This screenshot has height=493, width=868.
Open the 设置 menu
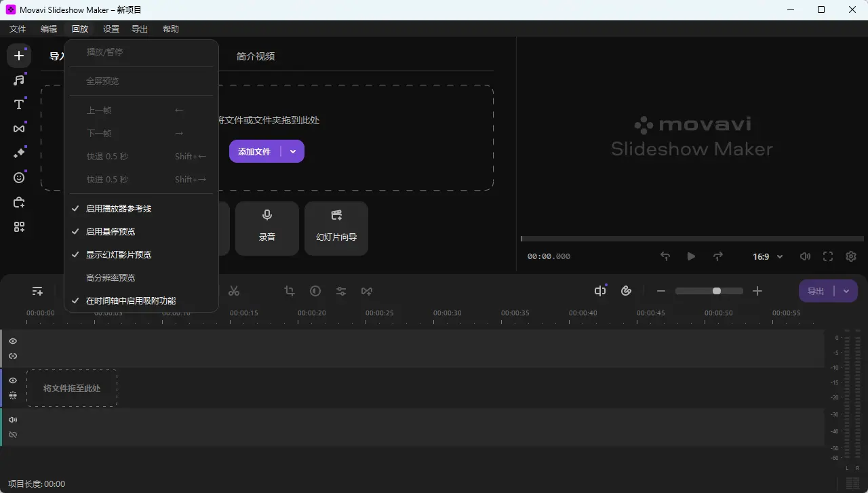coord(111,29)
